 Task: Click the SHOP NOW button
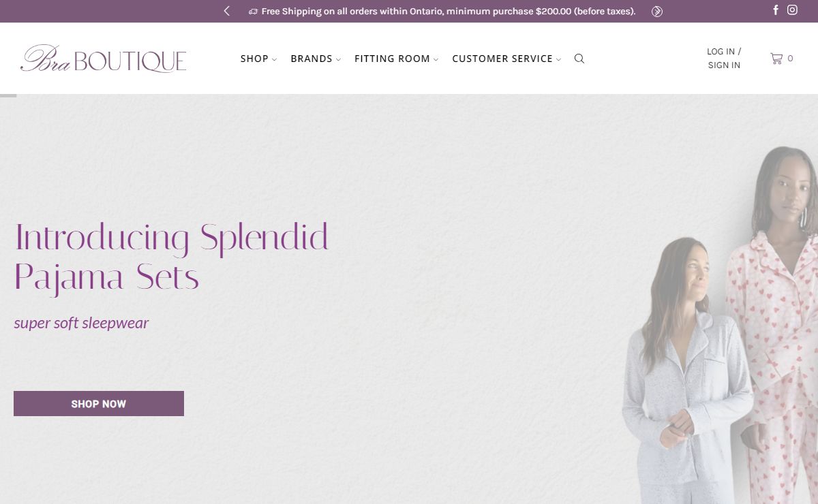[99, 403]
